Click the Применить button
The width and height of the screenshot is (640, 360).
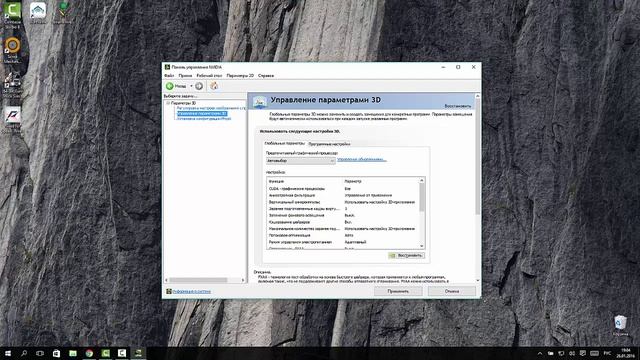[398, 291]
